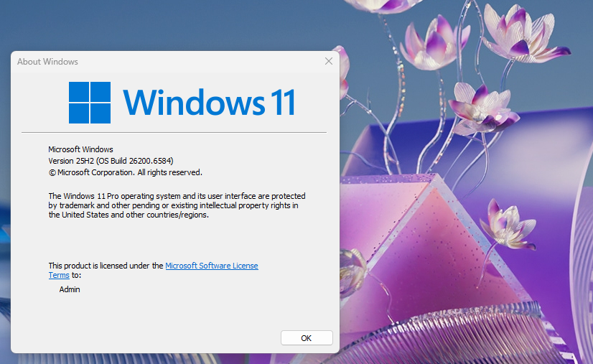Click the large "Windows 11" wordmark
The image size is (593, 364).
[x=209, y=102]
